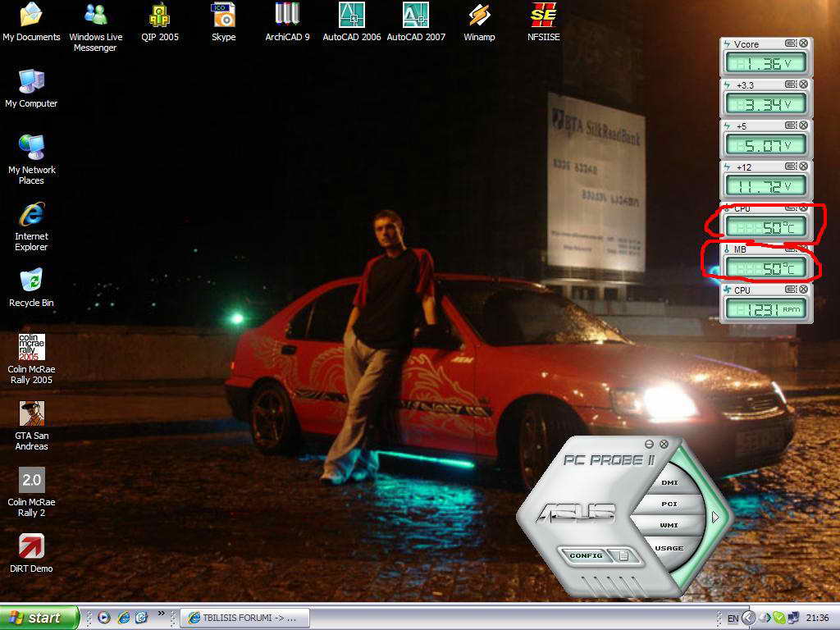Select the NFSIISE desktop icon
The width and height of the screenshot is (840, 630).
(x=543, y=16)
